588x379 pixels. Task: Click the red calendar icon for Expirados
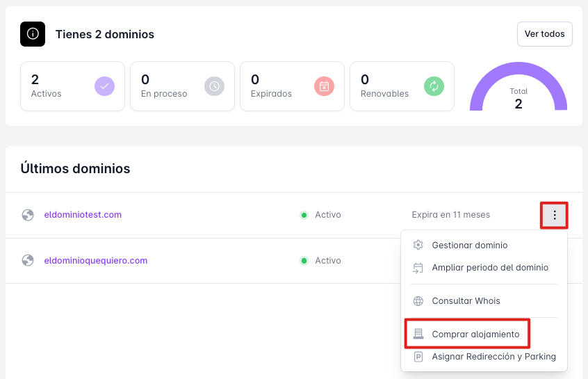324,86
